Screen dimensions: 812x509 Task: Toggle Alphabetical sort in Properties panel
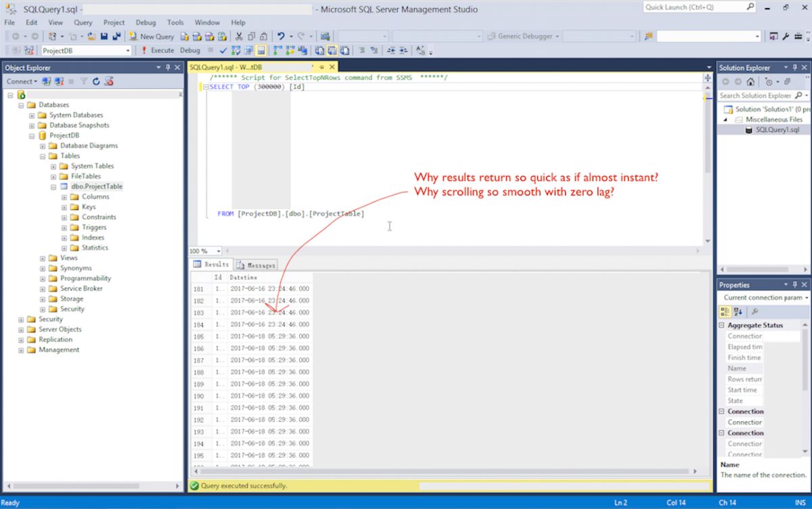[738, 311]
